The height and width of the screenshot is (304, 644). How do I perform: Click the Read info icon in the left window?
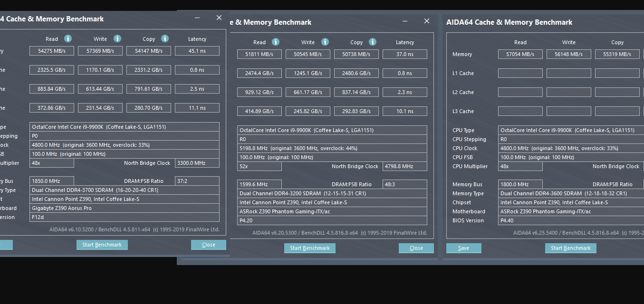[68, 38]
